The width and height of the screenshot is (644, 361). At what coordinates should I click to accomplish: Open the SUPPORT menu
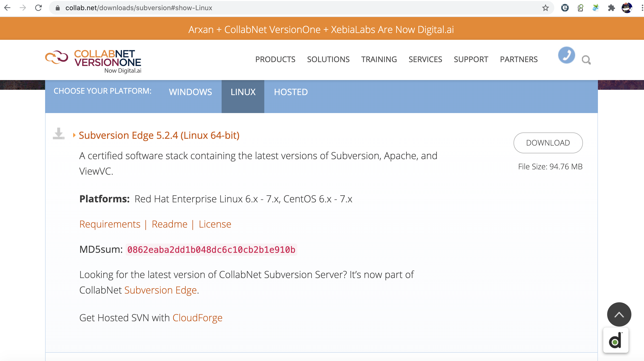point(471,59)
